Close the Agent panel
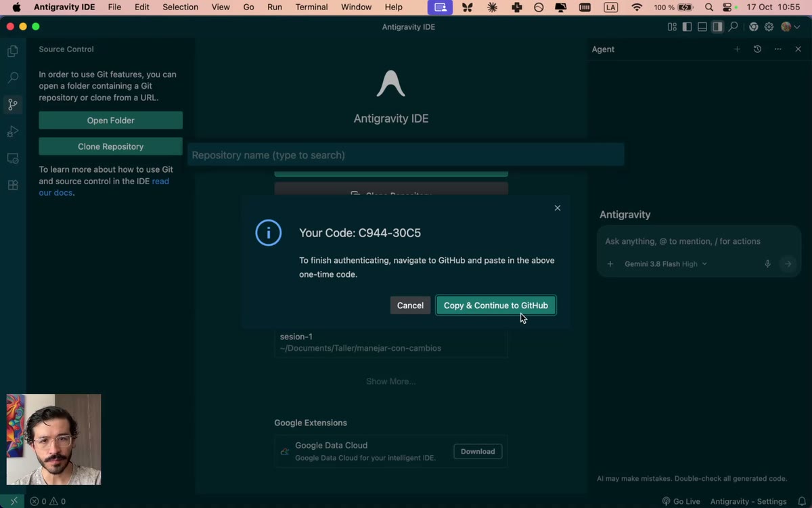The image size is (812, 508). pyautogui.click(x=798, y=49)
